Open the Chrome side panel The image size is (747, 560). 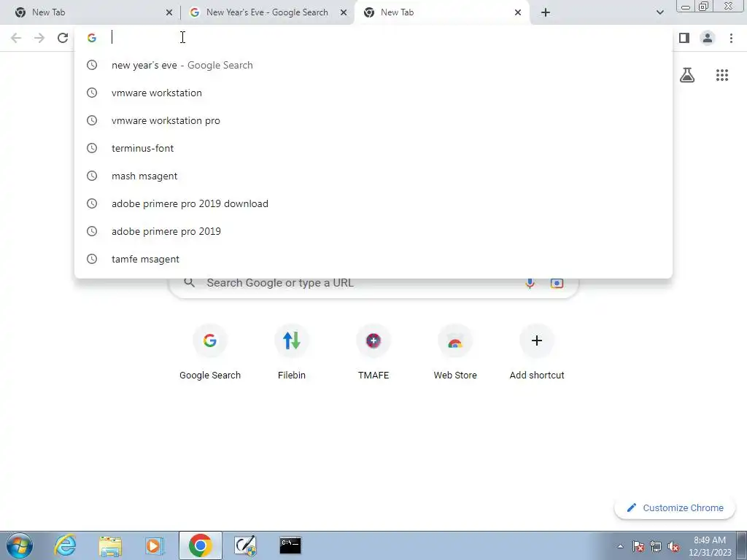click(684, 38)
